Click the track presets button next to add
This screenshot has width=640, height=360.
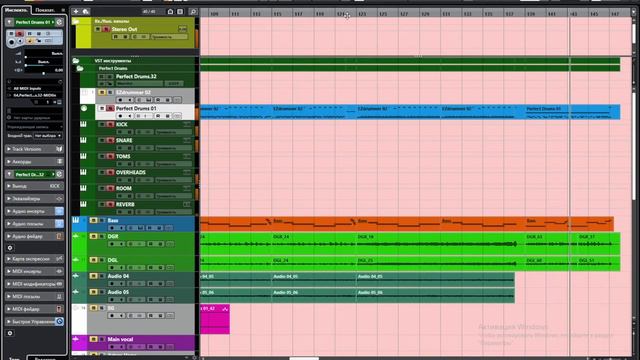[86, 11]
